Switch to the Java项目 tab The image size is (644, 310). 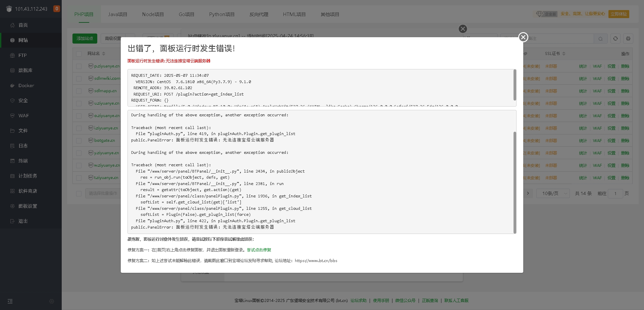(x=118, y=14)
